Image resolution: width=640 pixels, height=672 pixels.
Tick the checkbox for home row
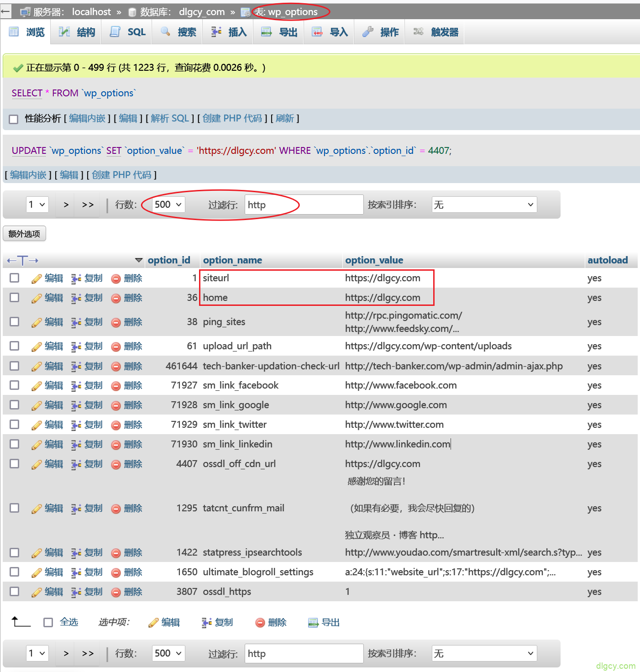[15, 297]
